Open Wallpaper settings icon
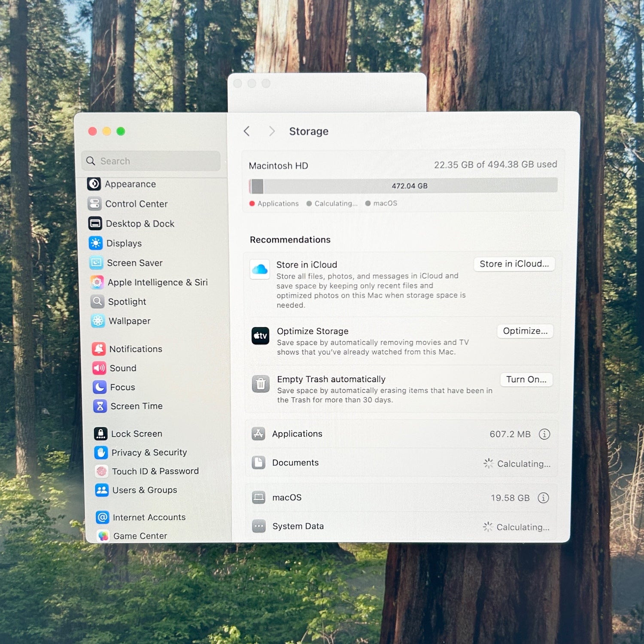 point(98,321)
